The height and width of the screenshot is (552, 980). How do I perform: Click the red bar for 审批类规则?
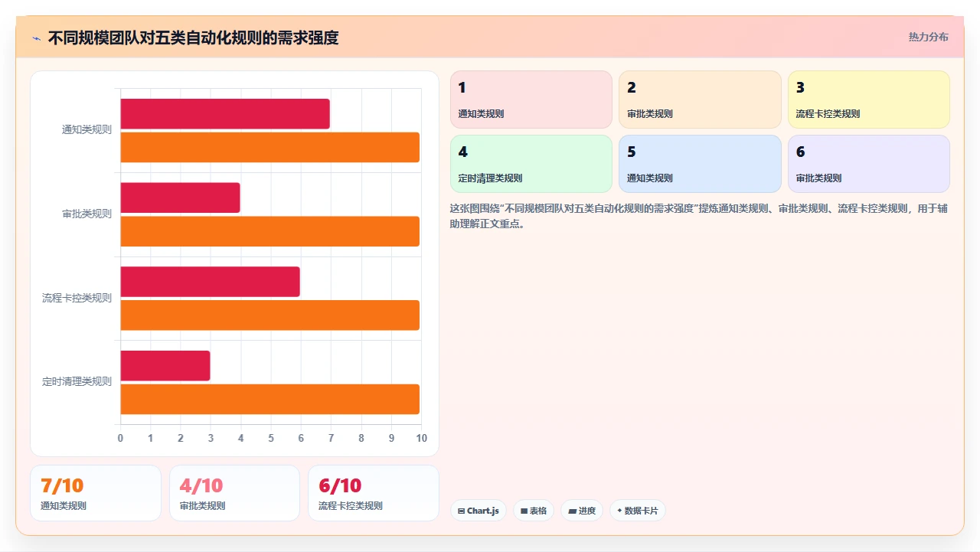coord(181,198)
